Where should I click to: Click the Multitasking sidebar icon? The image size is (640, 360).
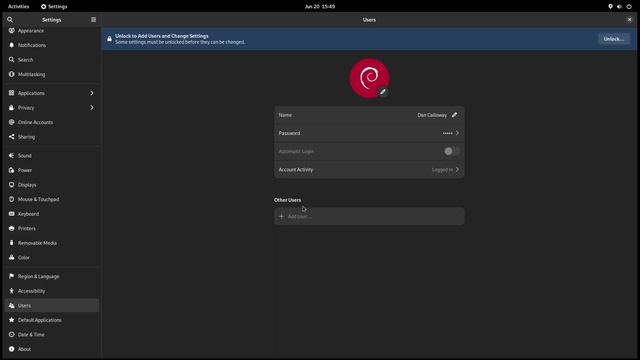(11, 74)
